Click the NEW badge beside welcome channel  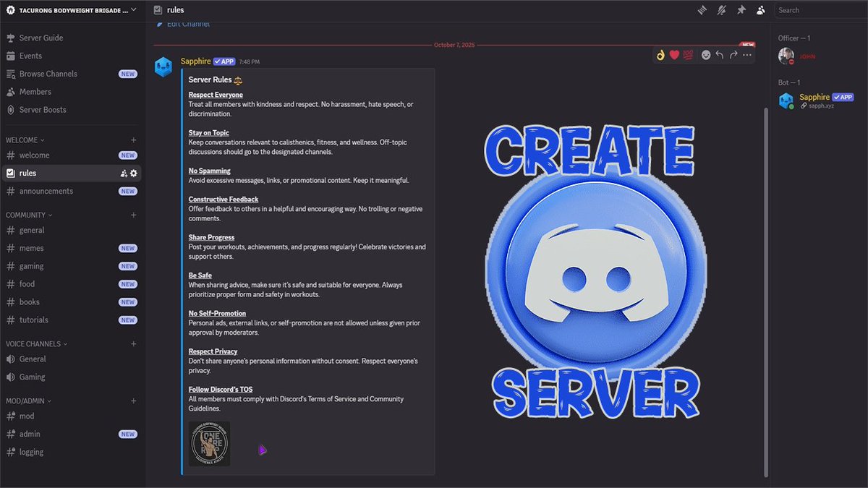coord(128,155)
